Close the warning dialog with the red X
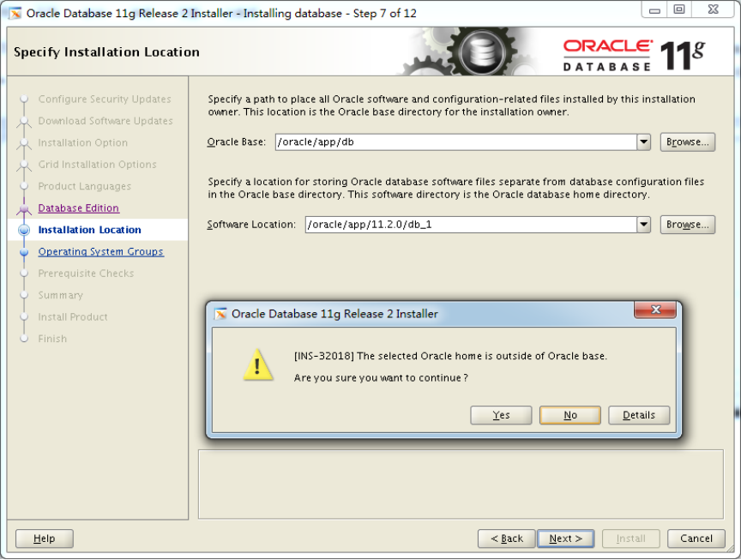This screenshot has height=560, width=741. coord(655,310)
